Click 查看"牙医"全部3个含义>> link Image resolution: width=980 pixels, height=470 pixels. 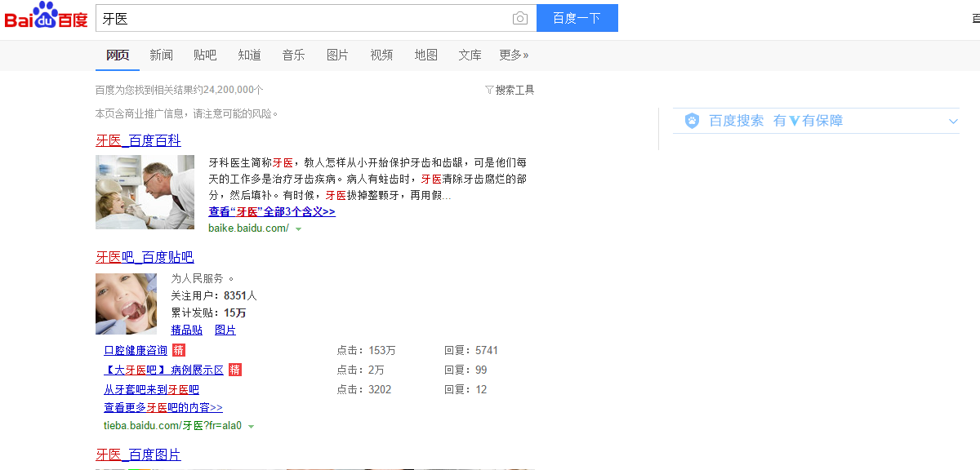click(x=272, y=211)
